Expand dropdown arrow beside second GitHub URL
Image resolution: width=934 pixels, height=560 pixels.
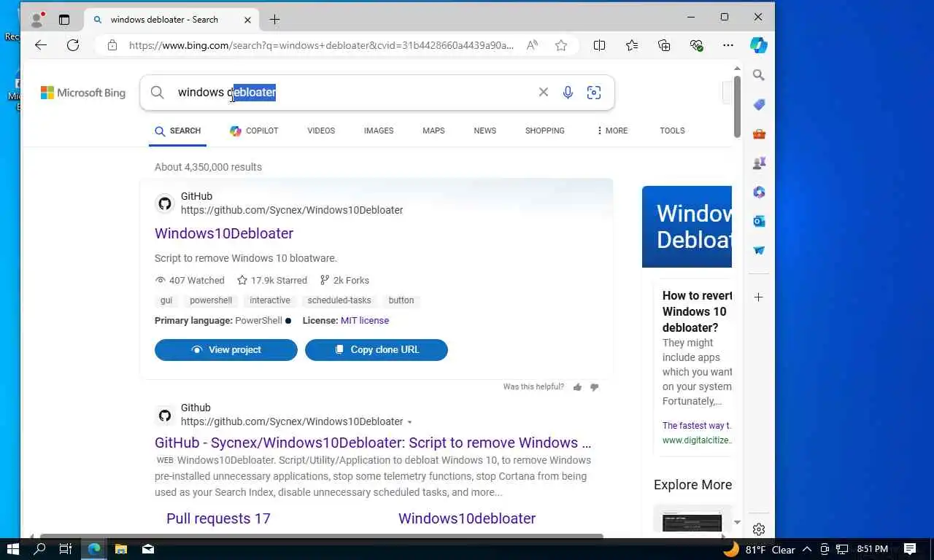(409, 422)
